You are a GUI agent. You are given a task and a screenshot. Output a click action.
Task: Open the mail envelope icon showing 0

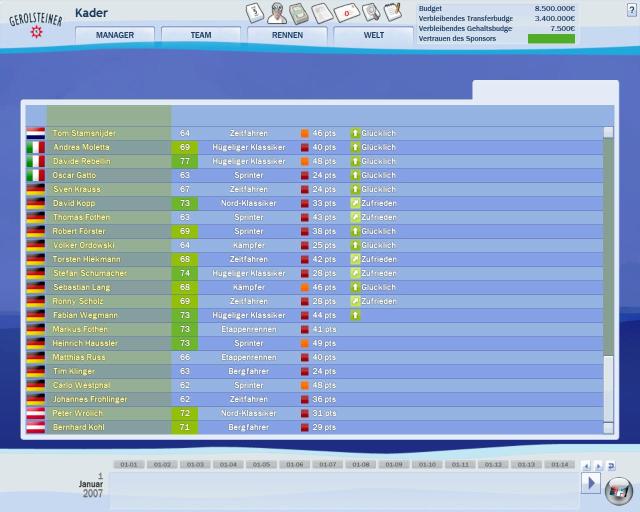[x=347, y=13]
